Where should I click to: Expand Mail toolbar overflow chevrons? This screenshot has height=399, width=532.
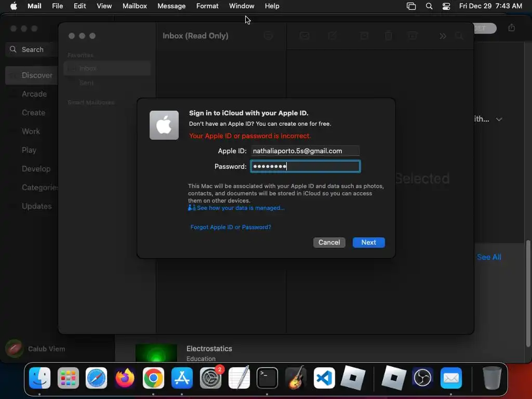(x=443, y=36)
